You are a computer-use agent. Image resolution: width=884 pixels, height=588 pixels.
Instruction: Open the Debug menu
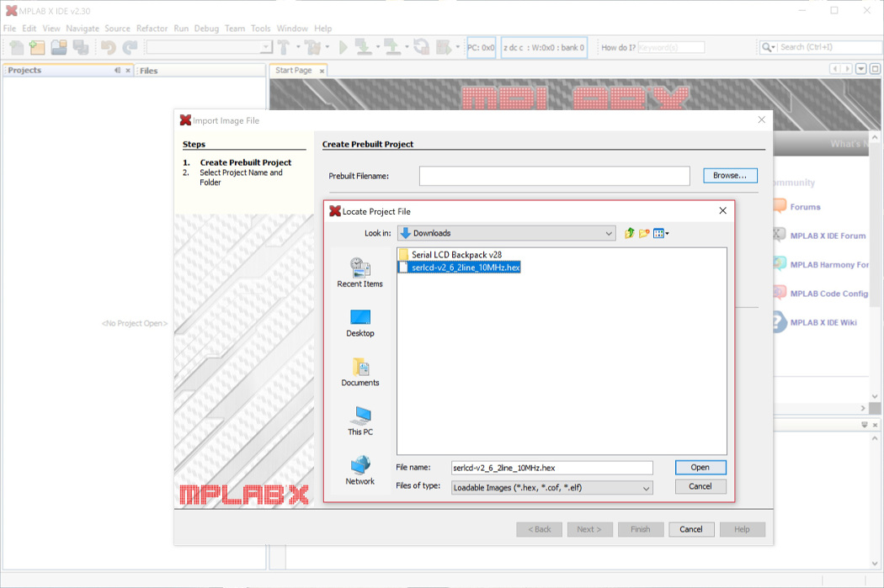[x=206, y=28]
